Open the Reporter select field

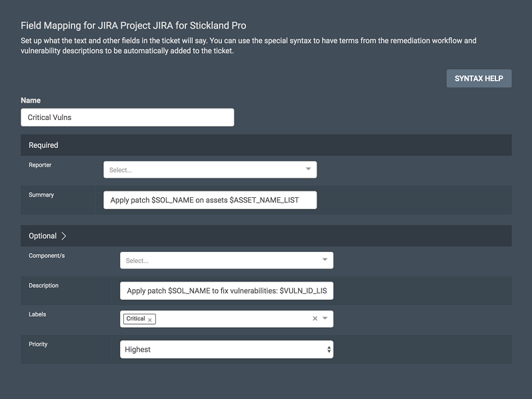pyautogui.click(x=200, y=170)
